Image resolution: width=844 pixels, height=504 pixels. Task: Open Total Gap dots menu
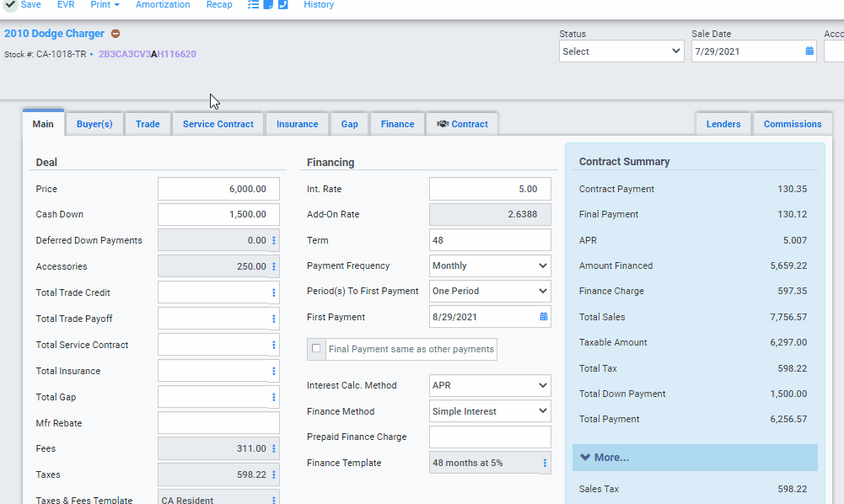pos(274,397)
